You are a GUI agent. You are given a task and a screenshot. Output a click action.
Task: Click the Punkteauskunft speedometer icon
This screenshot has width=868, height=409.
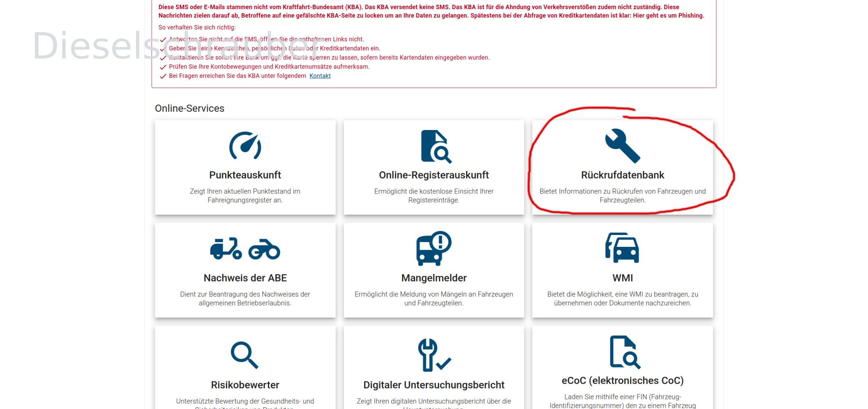245,146
